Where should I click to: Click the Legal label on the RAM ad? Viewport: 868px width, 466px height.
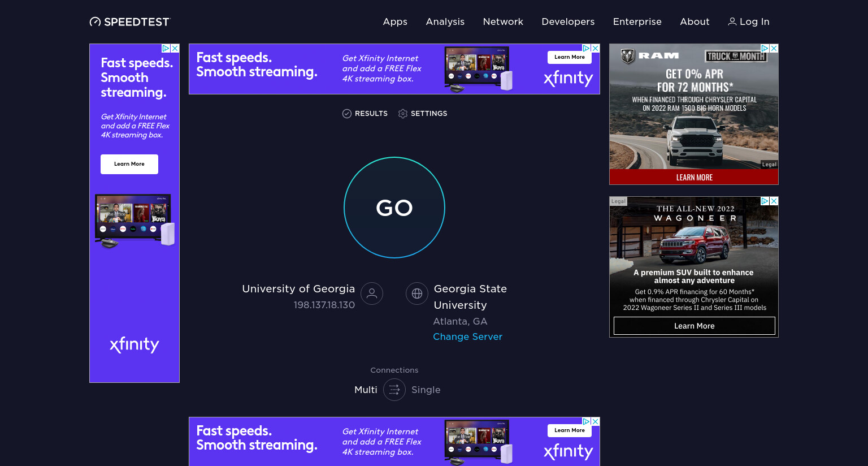769,165
